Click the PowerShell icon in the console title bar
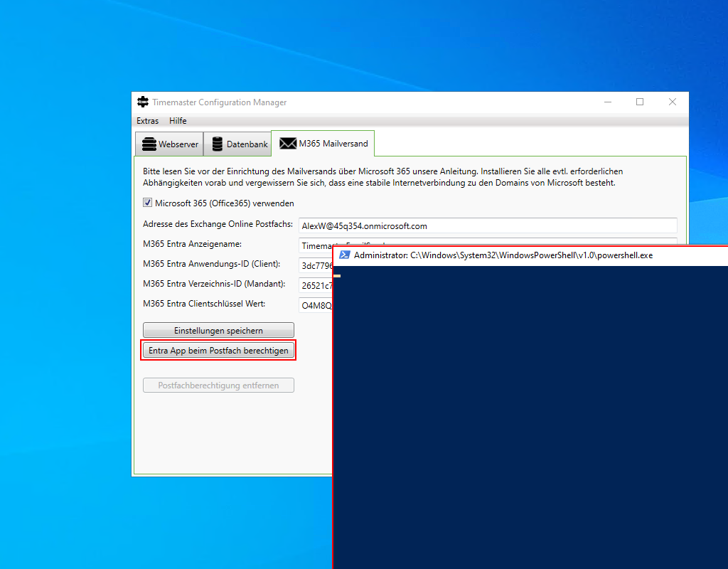The image size is (728, 569). (x=344, y=255)
